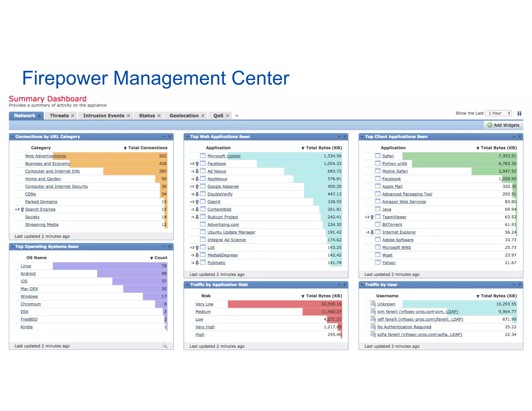Click the application icon beside Microsoft Update
The width and height of the screenshot is (532, 411).
point(203,156)
